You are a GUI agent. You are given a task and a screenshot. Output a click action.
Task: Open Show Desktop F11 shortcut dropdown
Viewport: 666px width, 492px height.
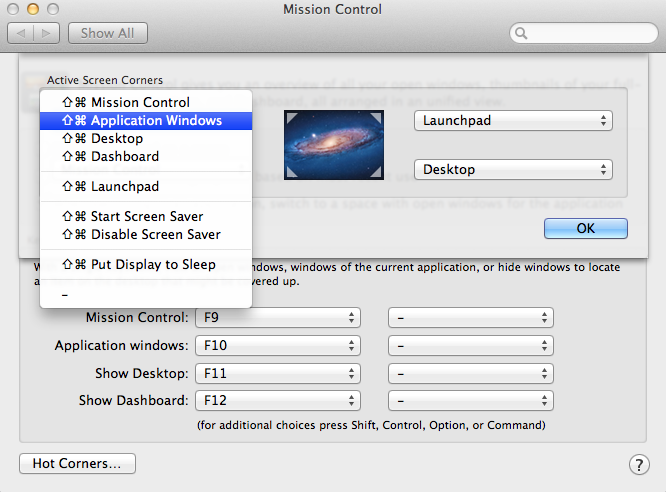click(278, 373)
